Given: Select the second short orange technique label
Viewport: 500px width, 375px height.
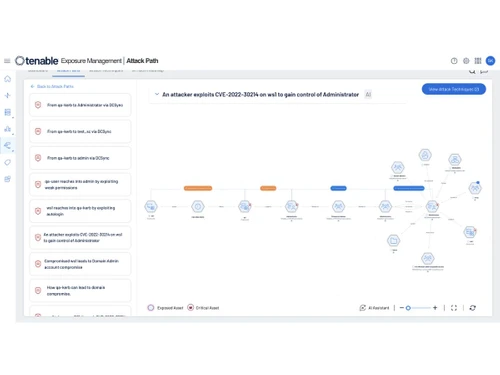Looking at the screenshot, I should pos(268,188).
